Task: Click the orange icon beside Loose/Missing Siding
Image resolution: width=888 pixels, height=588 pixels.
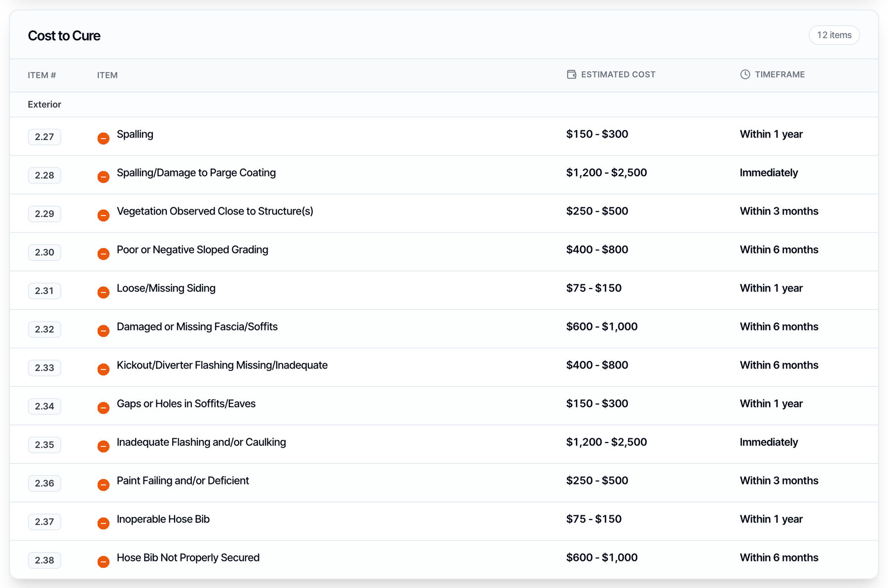Action: coord(103,292)
